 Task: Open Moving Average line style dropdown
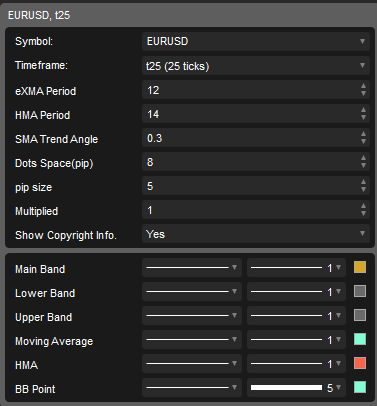click(192, 339)
